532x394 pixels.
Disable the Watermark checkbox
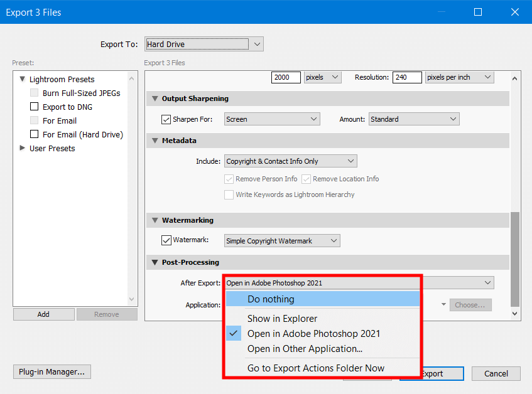coord(166,240)
